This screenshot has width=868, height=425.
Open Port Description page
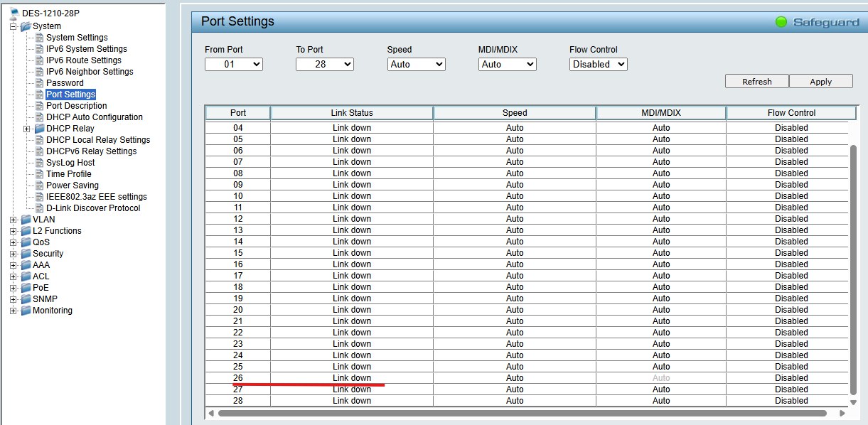(x=77, y=106)
